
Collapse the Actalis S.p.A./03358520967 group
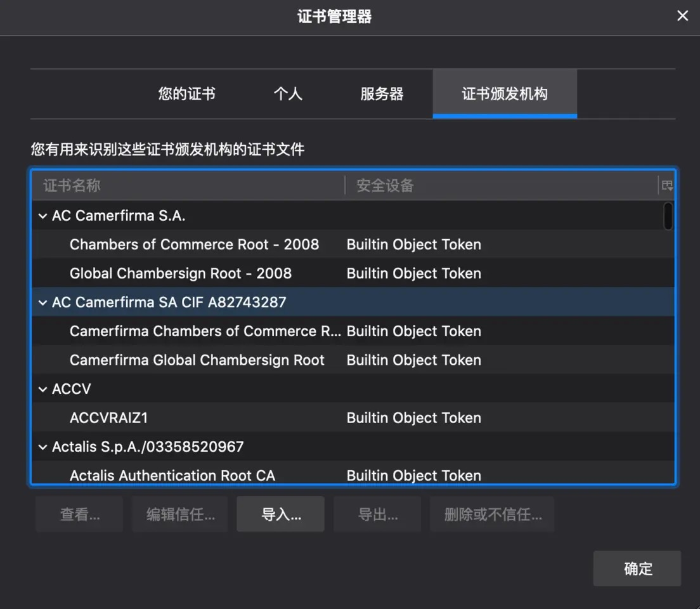pyautogui.click(x=43, y=447)
